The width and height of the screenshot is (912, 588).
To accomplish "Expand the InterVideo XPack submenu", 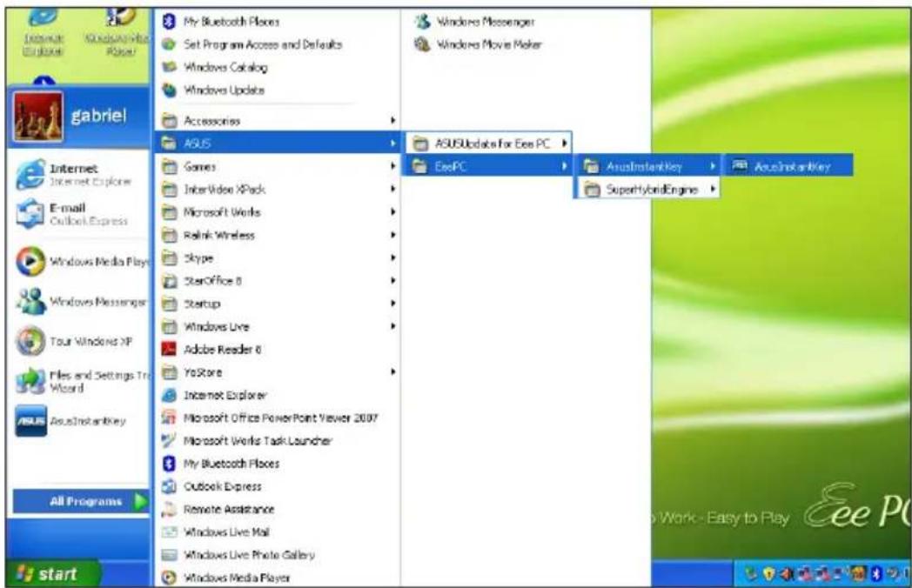I will [x=278, y=189].
